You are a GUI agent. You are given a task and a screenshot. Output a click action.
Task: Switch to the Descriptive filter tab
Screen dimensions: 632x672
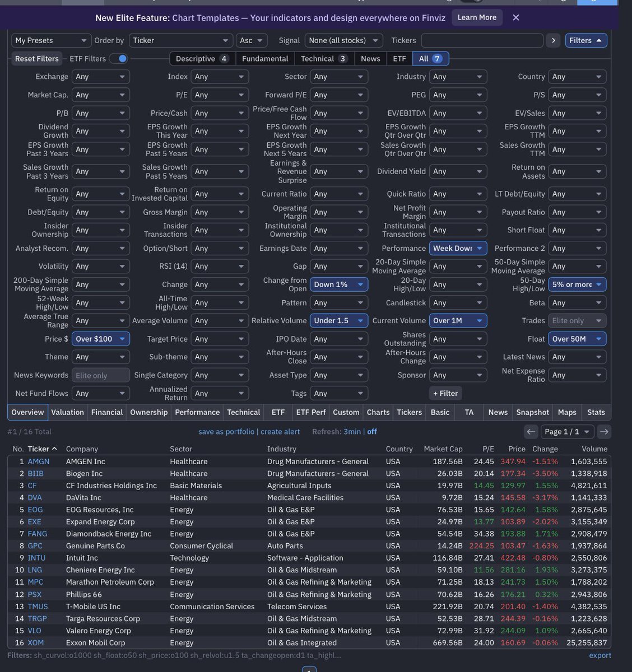coord(202,58)
